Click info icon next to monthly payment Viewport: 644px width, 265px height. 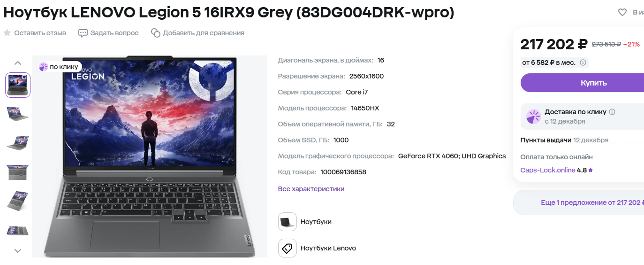(583, 62)
